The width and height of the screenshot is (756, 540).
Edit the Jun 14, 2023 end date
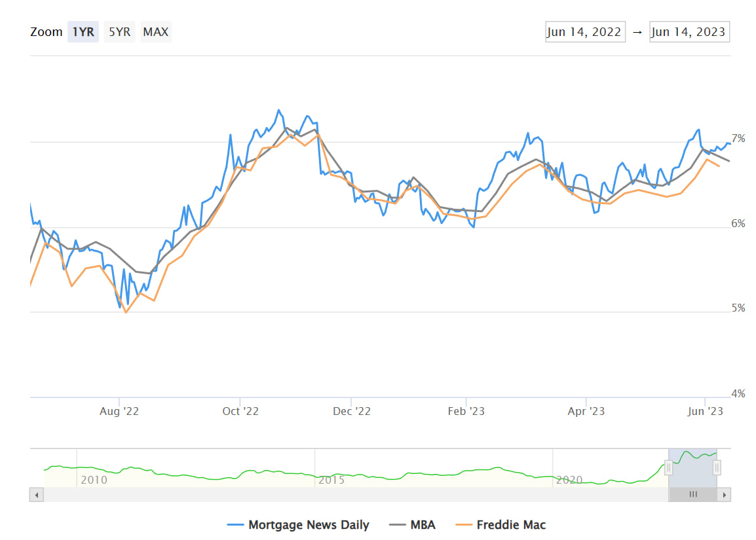pyautogui.click(x=689, y=32)
